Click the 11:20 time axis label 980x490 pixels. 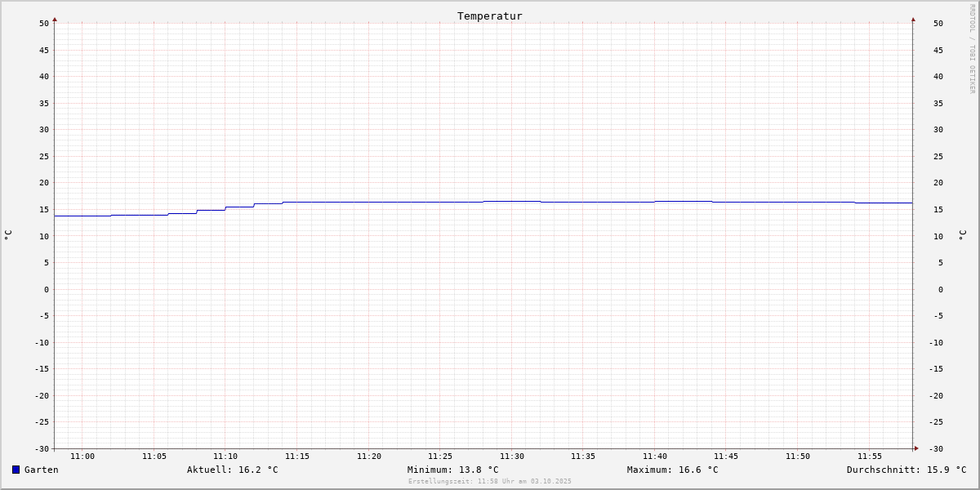tap(369, 457)
